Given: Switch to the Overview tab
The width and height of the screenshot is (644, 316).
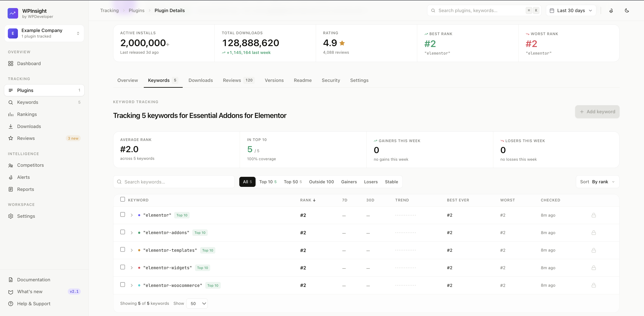Looking at the screenshot, I should pyautogui.click(x=127, y=80).
